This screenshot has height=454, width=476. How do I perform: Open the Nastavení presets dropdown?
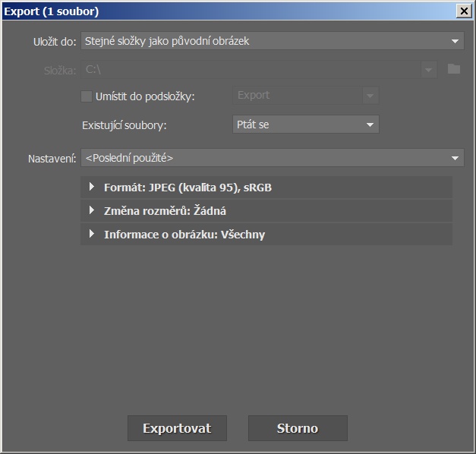455,158
